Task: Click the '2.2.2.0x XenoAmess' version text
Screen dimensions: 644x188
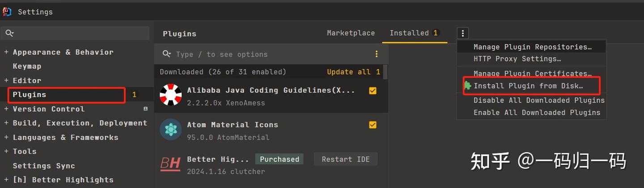Action: point(226,103)
